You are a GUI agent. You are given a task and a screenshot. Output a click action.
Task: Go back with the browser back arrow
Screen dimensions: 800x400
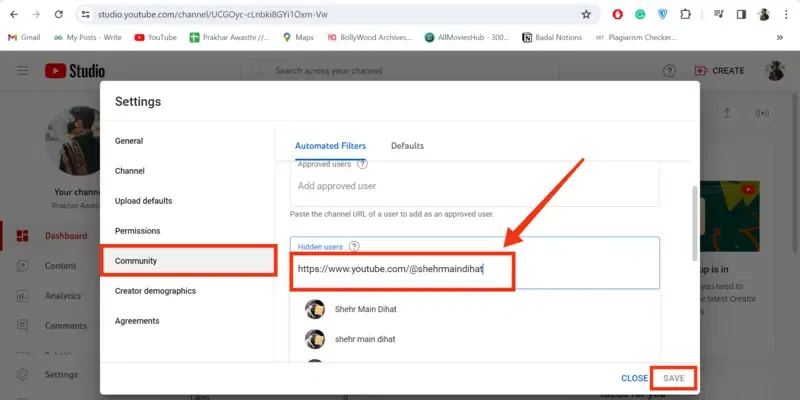(14, 14)
